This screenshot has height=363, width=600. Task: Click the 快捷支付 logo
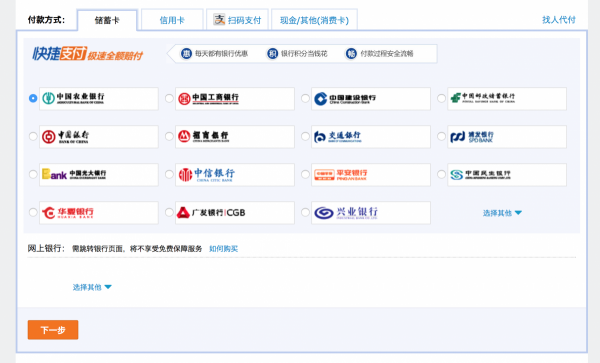click(x=60, y=54)
